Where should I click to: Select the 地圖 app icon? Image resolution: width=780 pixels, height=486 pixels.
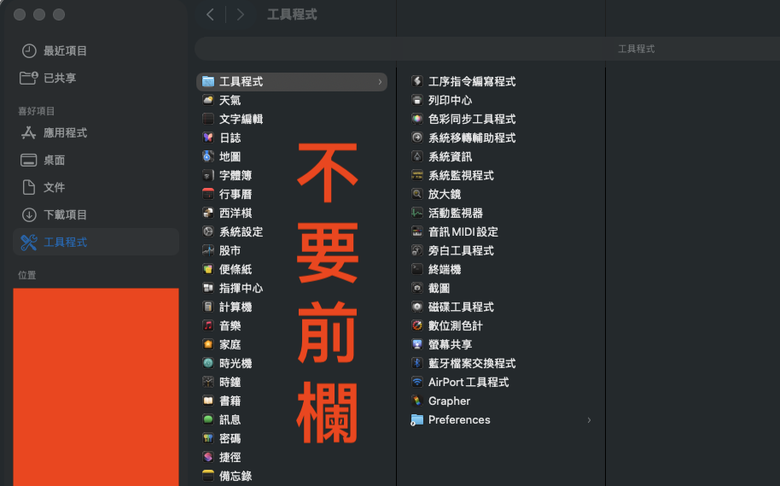point(208,157)
